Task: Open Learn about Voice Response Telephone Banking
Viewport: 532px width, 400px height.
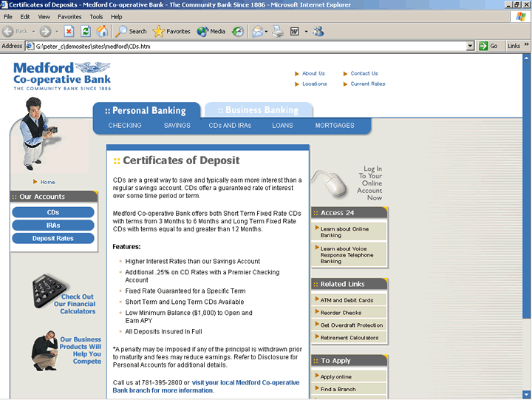Action: tap(347, 255)
